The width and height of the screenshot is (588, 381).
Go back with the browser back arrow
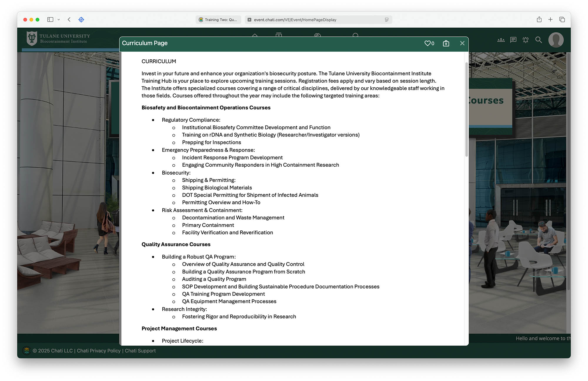69,20
